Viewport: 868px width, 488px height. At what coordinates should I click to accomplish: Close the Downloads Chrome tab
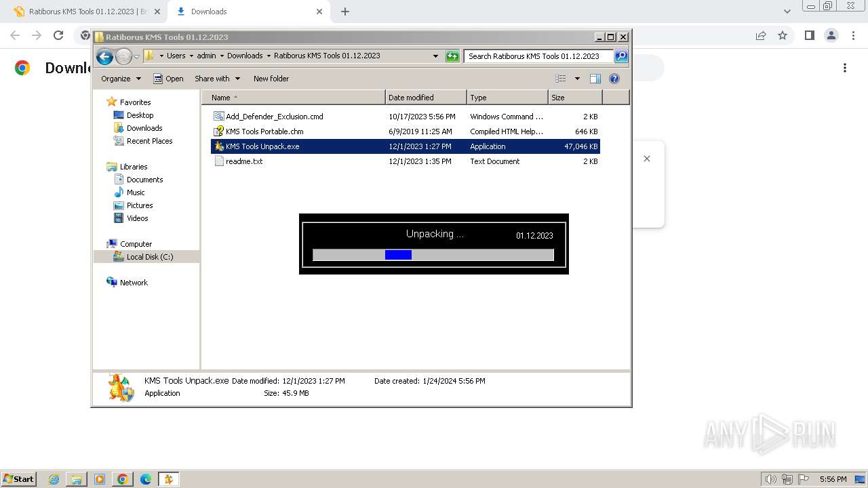(x=319, y=12)
